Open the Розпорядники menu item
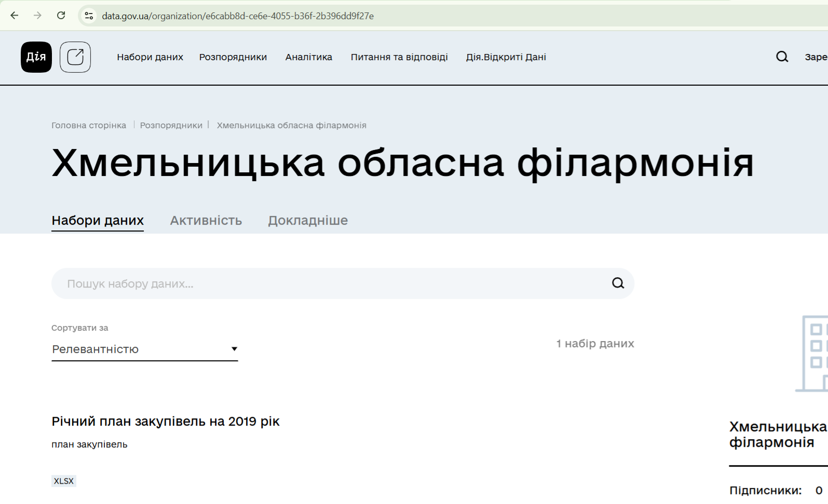The image size is (828, 504). [x=233, y=57]
